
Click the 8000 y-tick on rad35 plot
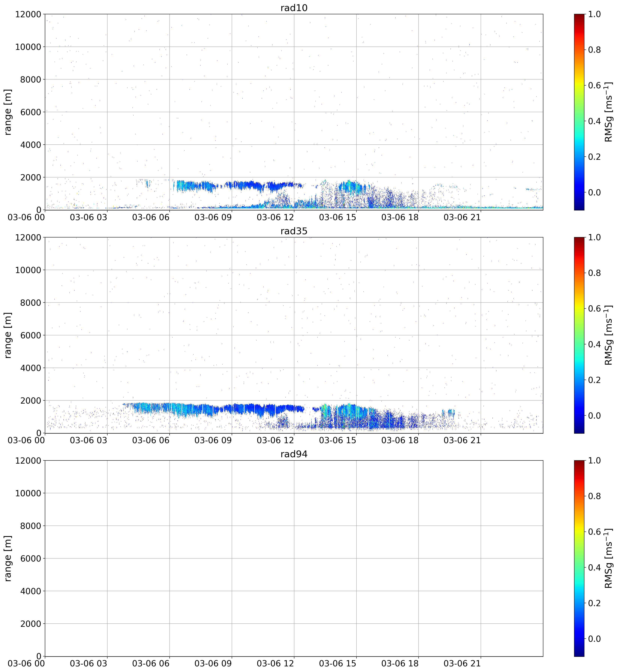point(30,303)
